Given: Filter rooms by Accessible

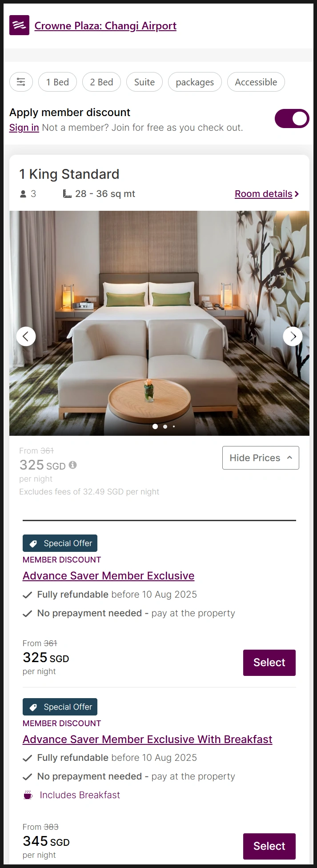Looking at the screenshot, I should coord(256,82).
